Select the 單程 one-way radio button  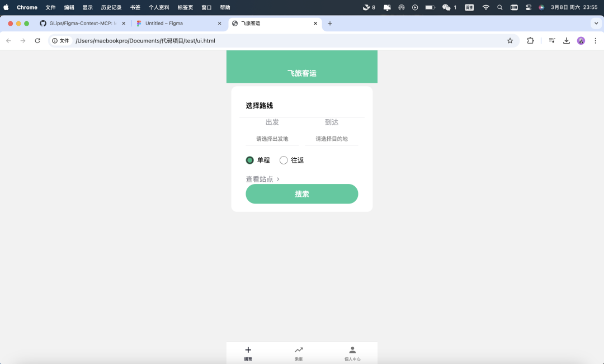250,160
